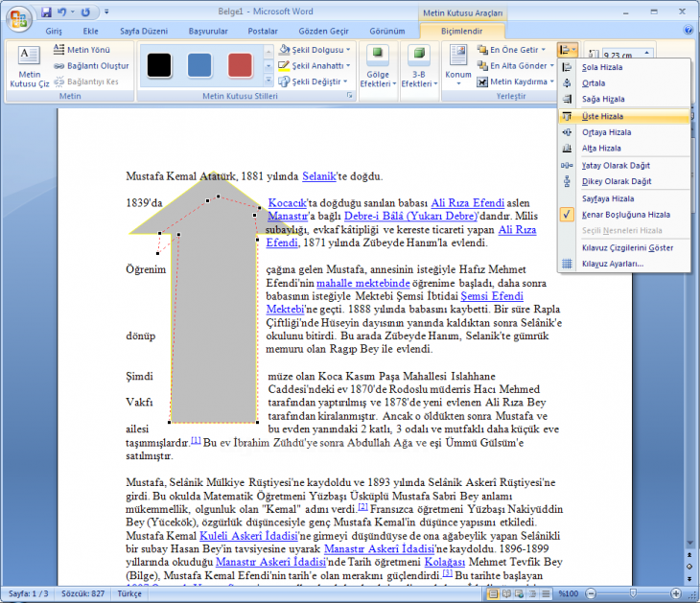Screen dimensions: 700x603
Task: Choose Dikey Olarak Dağıt option
Action: tap(623, 181)
